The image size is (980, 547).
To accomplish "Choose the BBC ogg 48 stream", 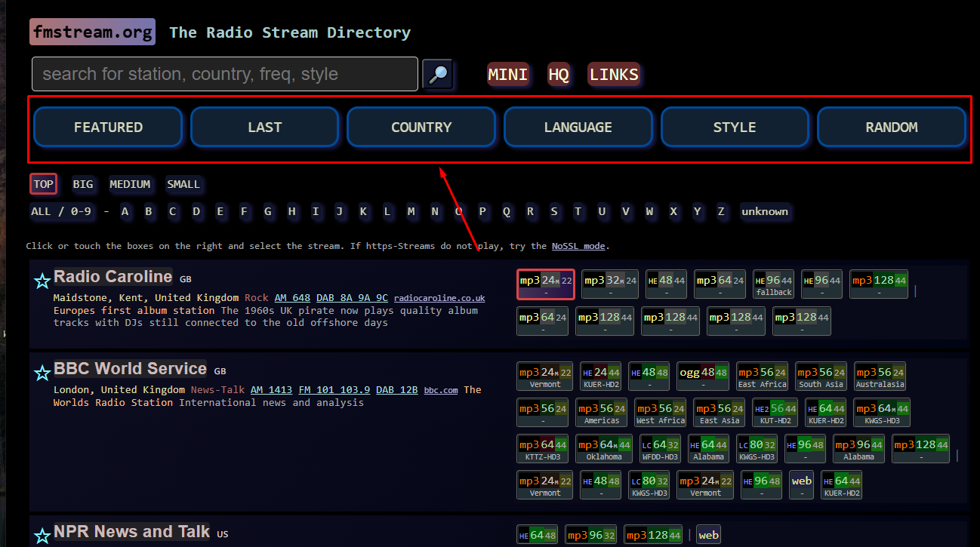I will (703, 376).
